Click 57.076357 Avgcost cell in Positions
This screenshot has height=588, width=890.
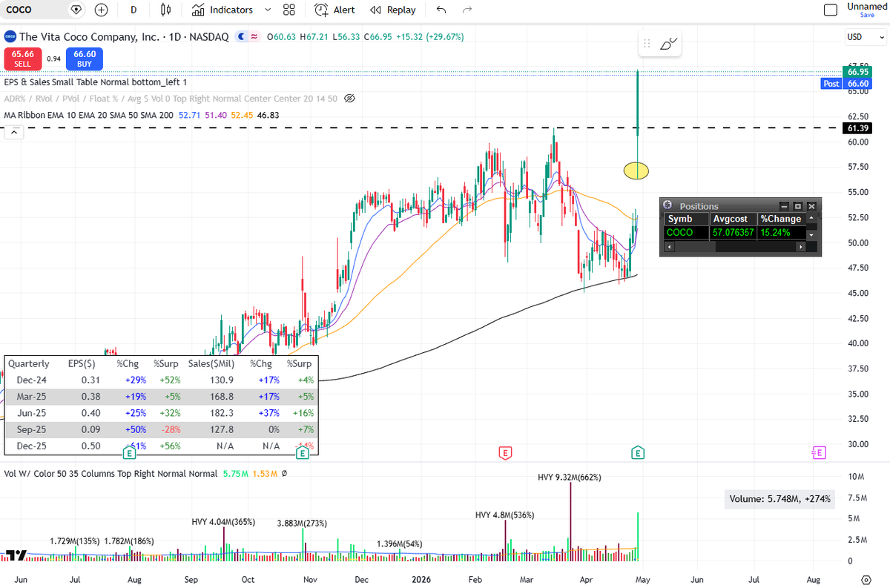click(x=733, y=232)
